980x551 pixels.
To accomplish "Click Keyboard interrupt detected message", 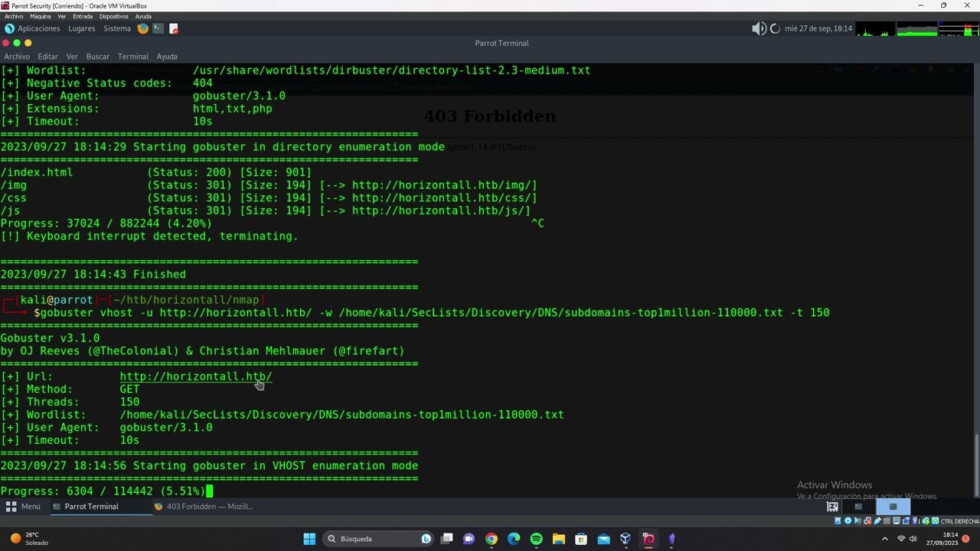I will coord(149,236).
